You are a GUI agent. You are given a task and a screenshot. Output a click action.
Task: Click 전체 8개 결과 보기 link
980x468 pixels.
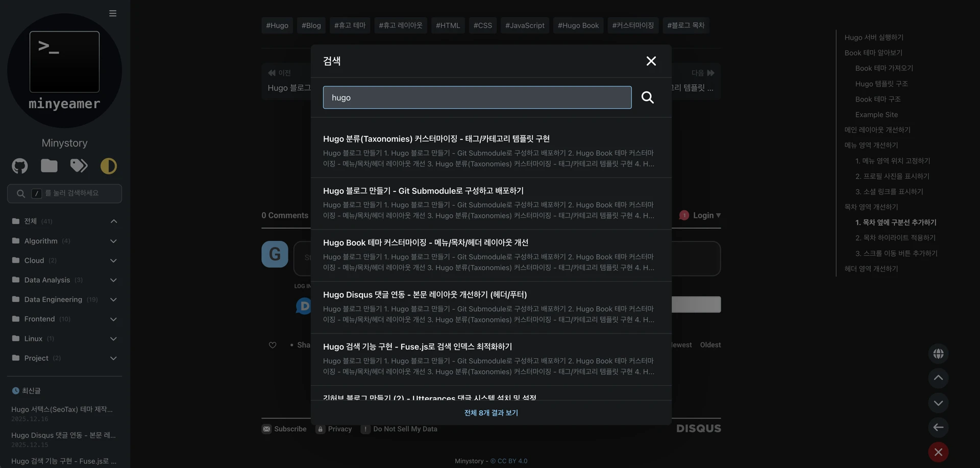(x=491, y=413)
